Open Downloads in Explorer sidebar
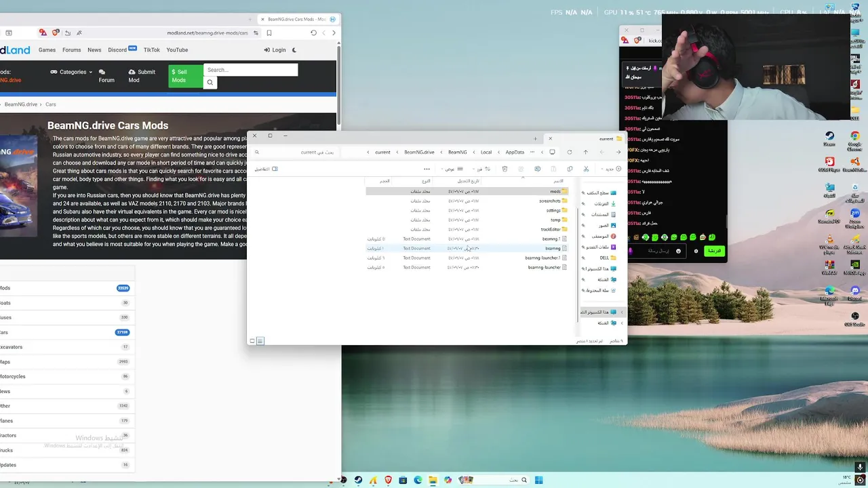 [601, 203]
